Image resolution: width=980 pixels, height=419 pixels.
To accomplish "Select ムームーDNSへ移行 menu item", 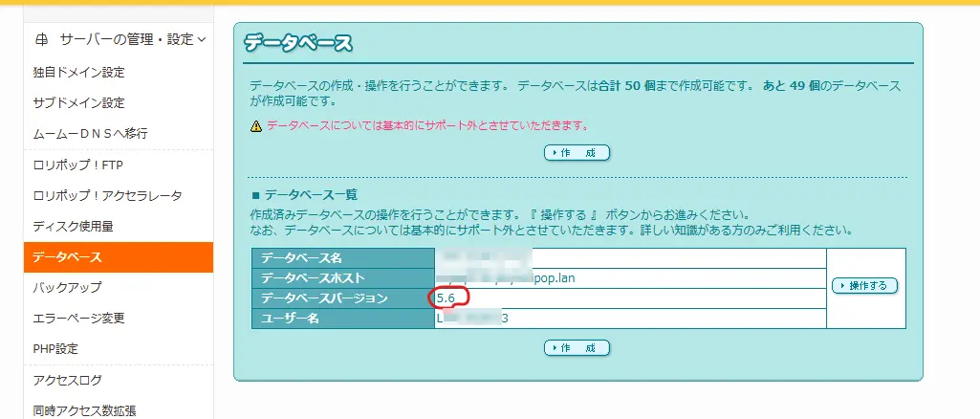I will [90, 133].
